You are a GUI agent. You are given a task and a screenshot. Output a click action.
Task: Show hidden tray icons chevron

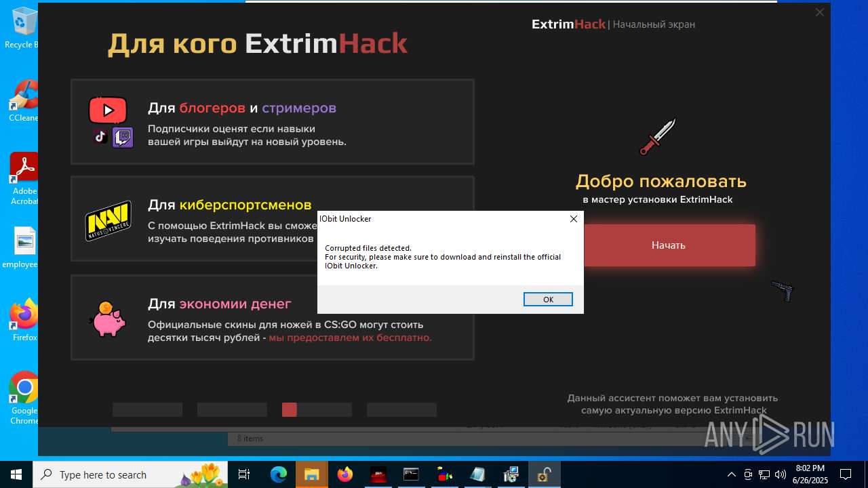(x=731, y=474)
